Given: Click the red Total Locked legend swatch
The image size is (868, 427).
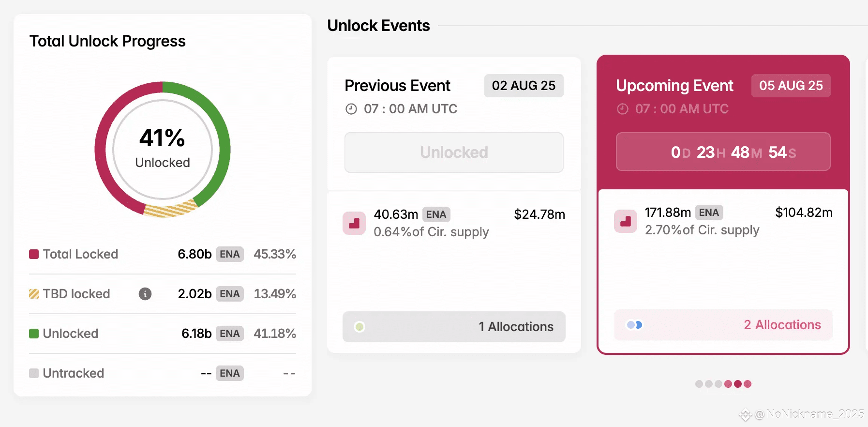Looking at the screenshot, I should pyautogui.click(x=34, y=254).
